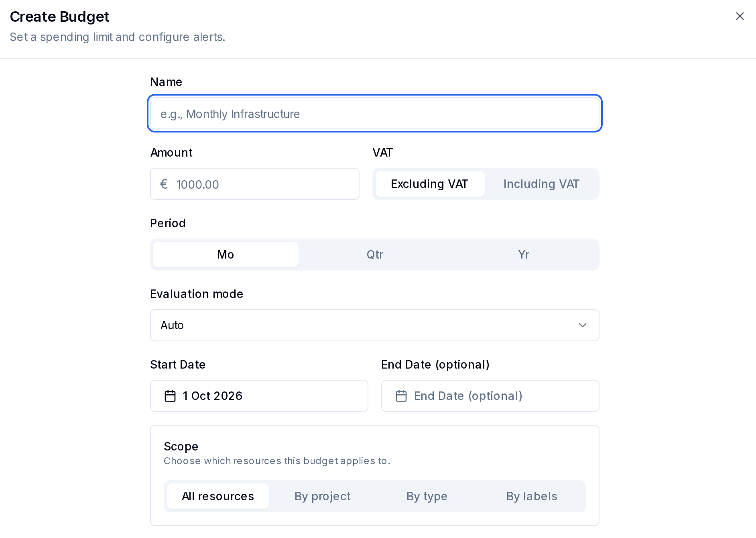
Task: Click the Evaluation mode chevron arrow
Action: [583, 325]
